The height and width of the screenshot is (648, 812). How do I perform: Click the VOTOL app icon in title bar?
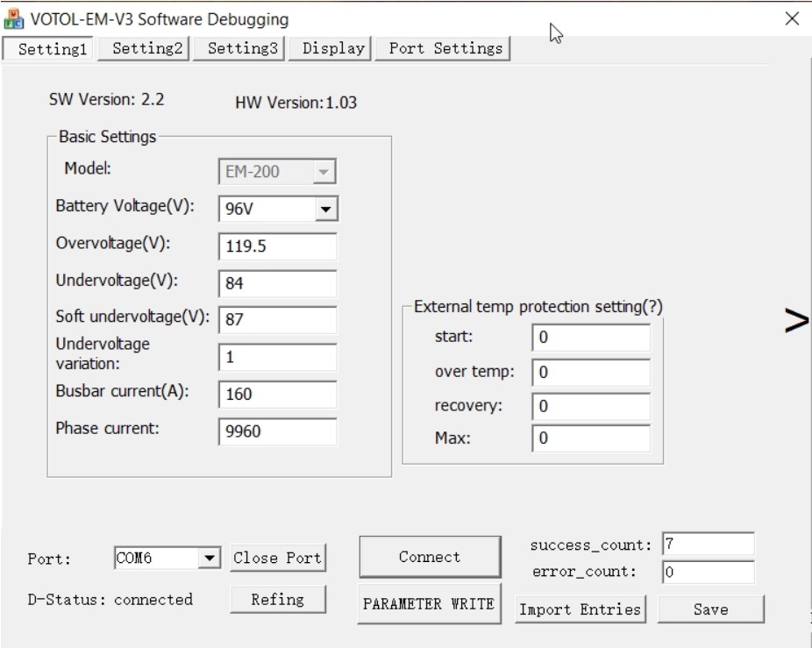[x=14, y=19]
